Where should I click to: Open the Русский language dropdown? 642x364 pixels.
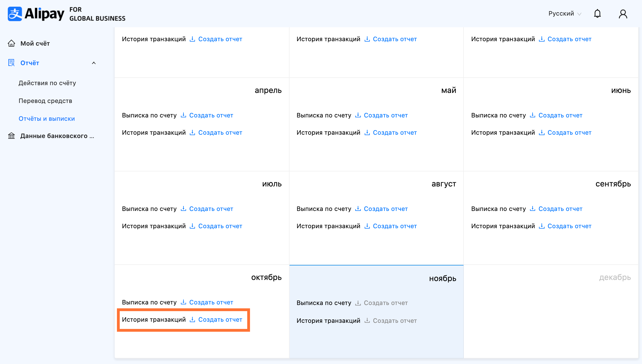[565, 14]
